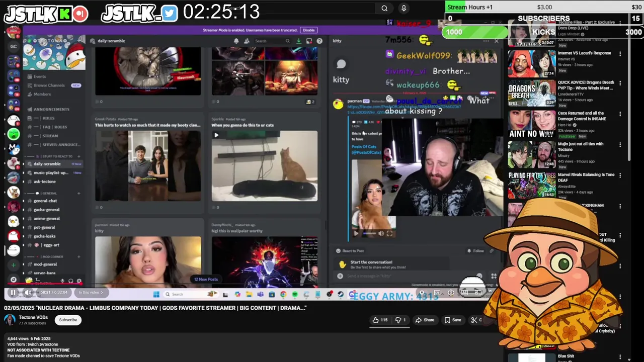Click the Clip scissors button

pos(476,320)
